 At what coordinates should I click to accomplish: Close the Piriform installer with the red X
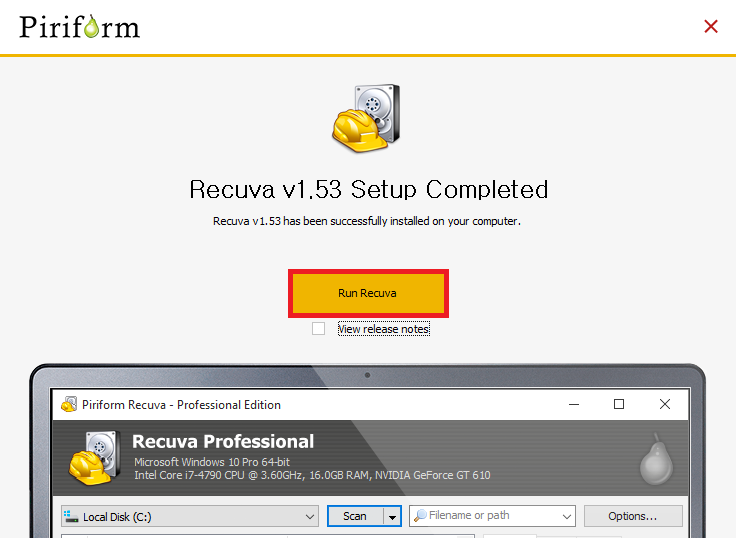tap(711, 26)
